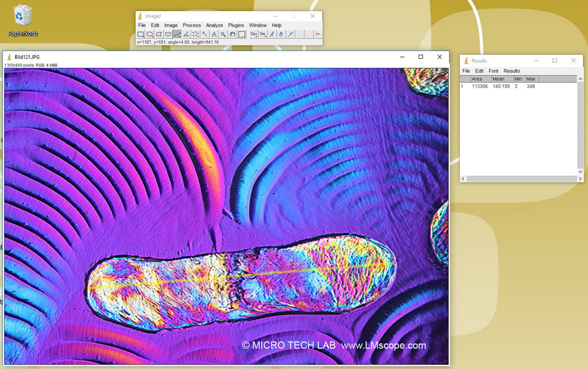The image size is (588, 369).
Task: Select the Rectangle selection tool
Action: tap(141, 34)
